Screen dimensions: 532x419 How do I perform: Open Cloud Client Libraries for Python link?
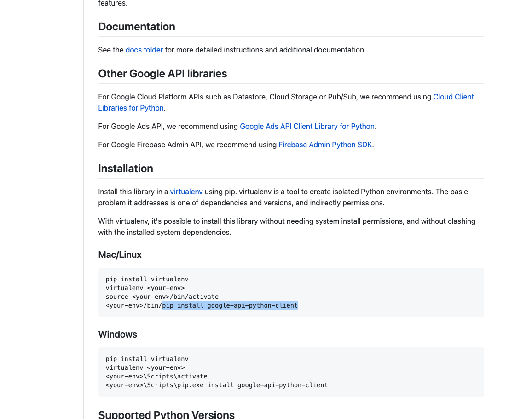tap(453, 97)
